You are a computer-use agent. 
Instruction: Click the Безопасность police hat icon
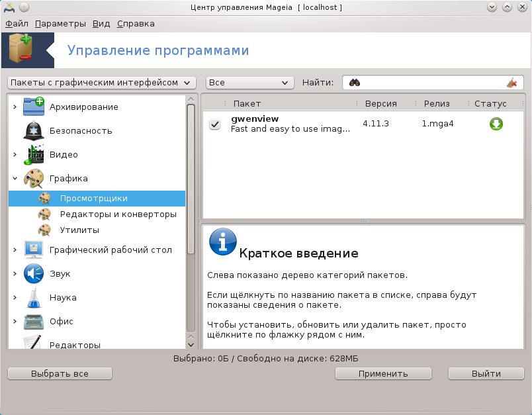[x=33, y=130]
